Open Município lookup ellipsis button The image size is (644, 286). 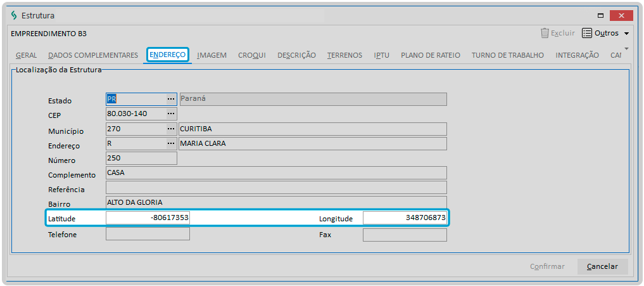pos(171,129)
